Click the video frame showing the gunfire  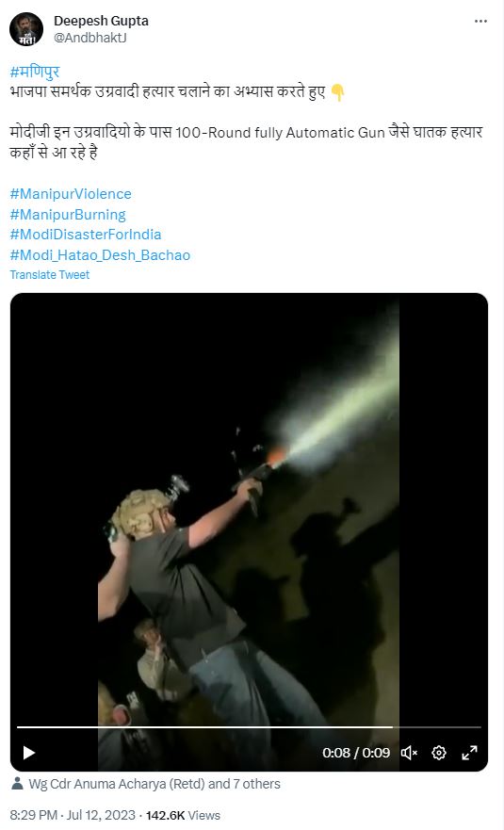tap(249, 508)
